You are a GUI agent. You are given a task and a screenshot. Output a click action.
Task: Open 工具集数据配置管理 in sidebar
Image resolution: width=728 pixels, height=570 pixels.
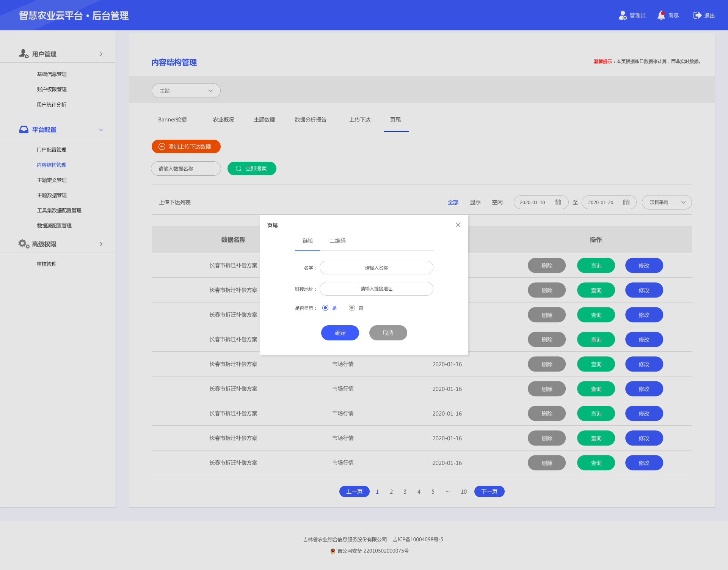click(59, 210)
